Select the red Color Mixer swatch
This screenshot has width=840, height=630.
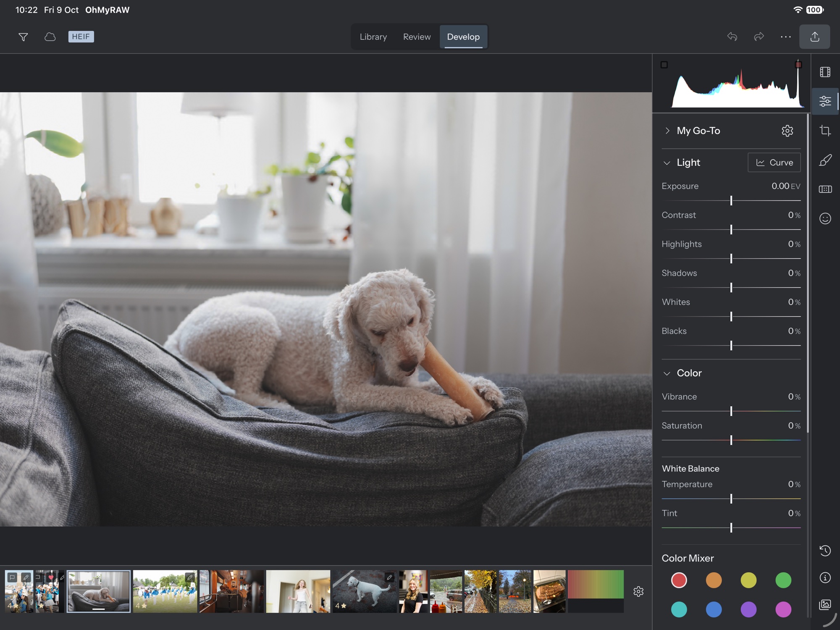point(679,580)
